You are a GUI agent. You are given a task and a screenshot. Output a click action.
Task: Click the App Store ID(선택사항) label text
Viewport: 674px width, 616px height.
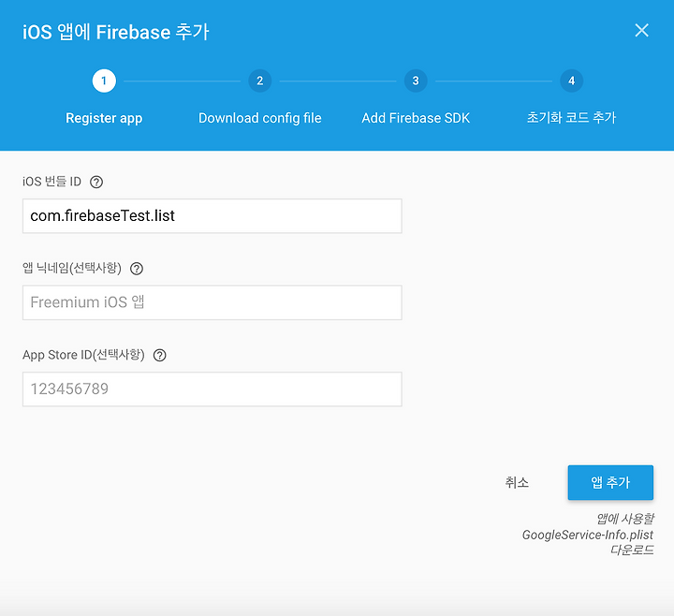pos(83,355)
